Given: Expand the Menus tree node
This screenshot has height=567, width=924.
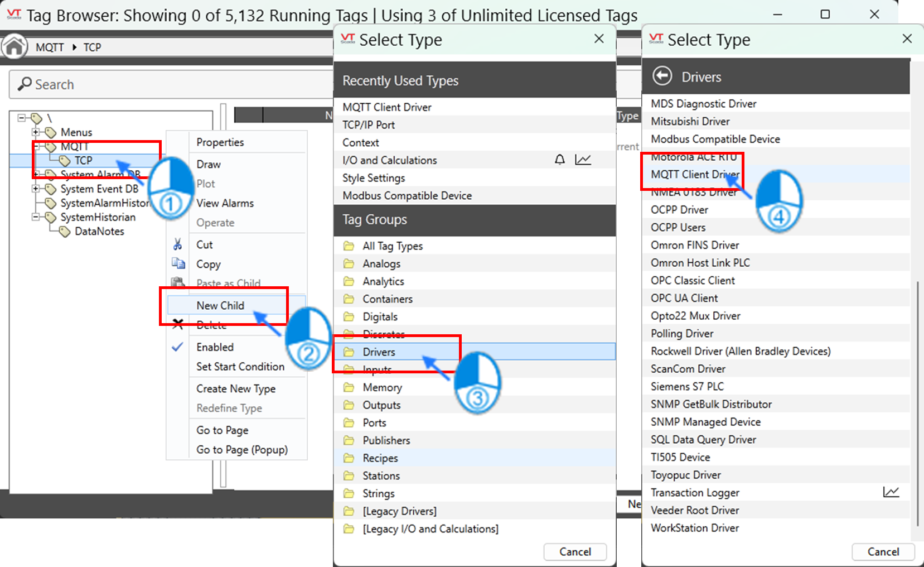Looking at the screenshot, I should pos(36,132).
